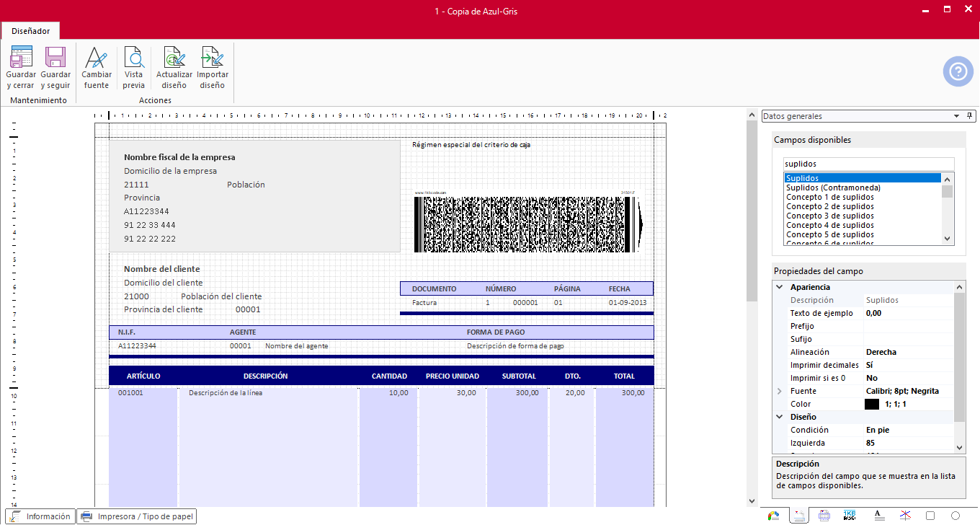980x525 pixels.
Task: Open the Datos generales dropdown
Action: (x=956, y=116)
